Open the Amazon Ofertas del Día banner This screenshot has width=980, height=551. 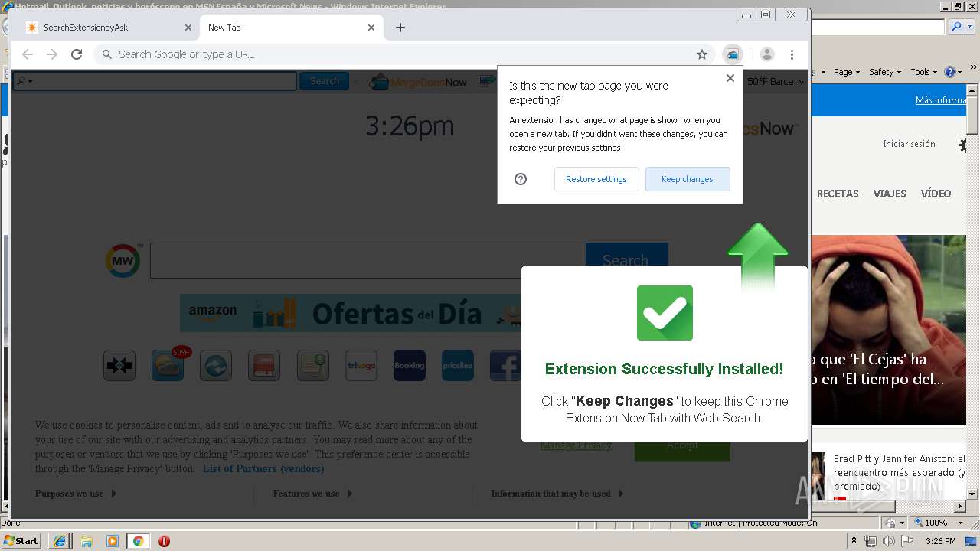point(351,313)
